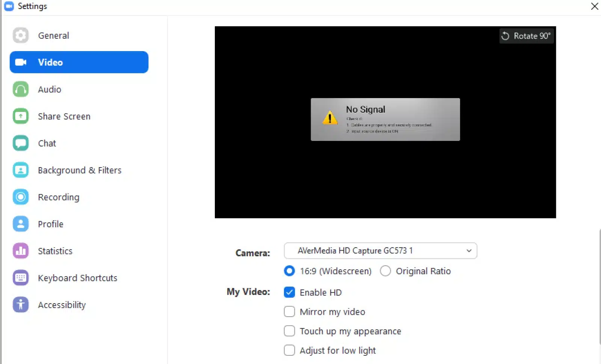This screenshot has height=364, width=601.
Task: Choose 16:9 (Widescreen) aspect ratio
Action: [x=289, y=271]
